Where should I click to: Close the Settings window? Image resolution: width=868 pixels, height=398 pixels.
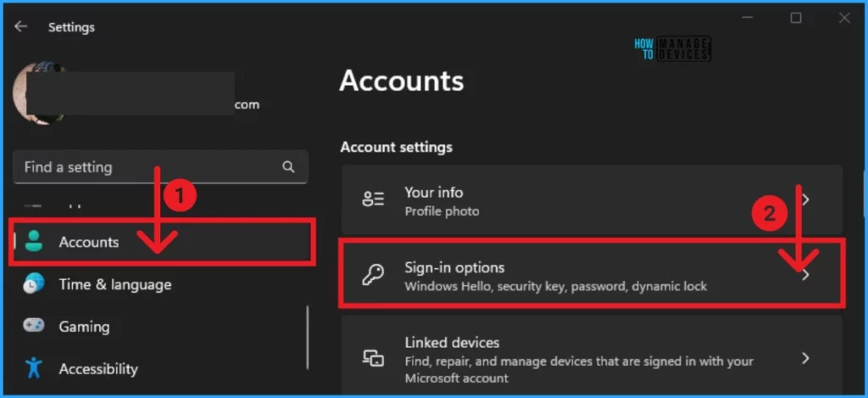click(844, 19)
